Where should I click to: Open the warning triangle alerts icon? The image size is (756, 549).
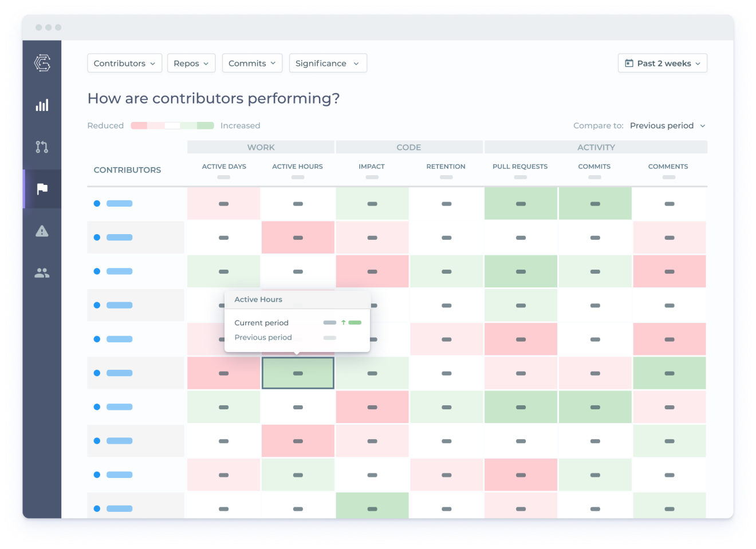[x=42, y=231]
